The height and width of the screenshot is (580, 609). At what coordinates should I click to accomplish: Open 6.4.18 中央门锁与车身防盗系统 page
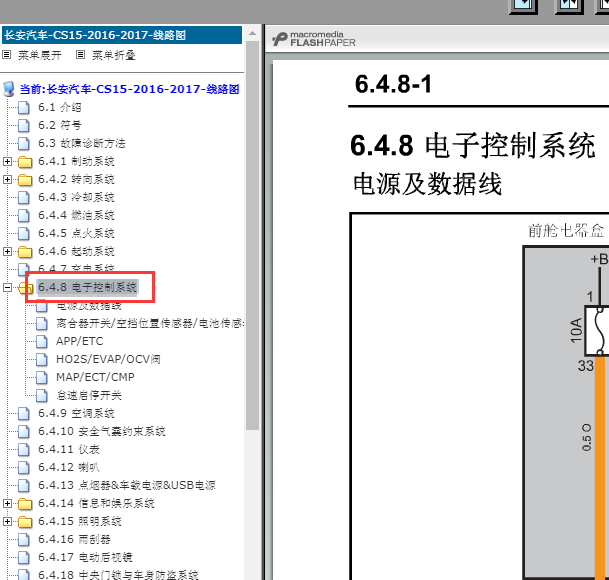(x=118, y=575)
